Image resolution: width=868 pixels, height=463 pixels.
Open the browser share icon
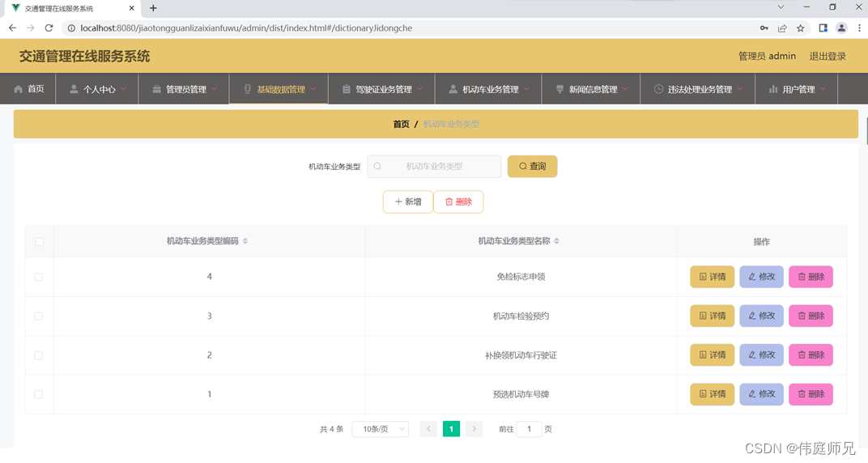click(782, 28)
